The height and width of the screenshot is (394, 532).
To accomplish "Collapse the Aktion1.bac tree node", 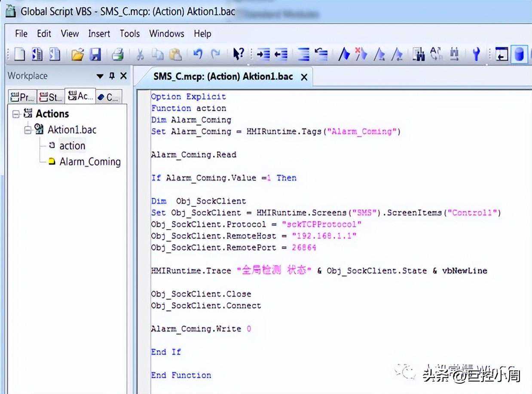I will pos(28,130).
